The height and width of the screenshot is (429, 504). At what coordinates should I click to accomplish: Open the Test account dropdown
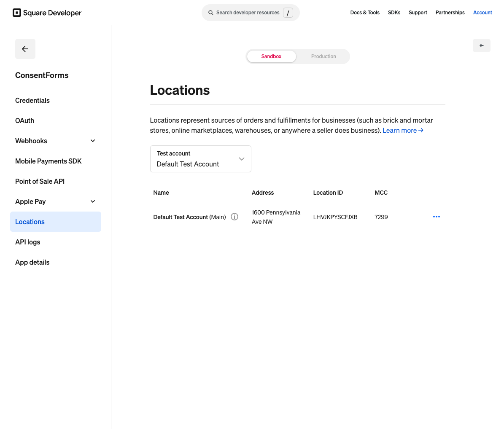[x=201, y=159]
